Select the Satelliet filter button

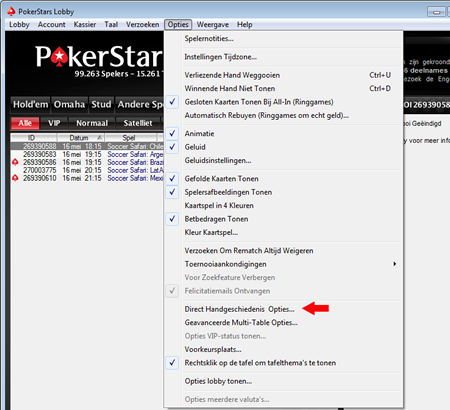pyautogui.click(x=138, y=123)
